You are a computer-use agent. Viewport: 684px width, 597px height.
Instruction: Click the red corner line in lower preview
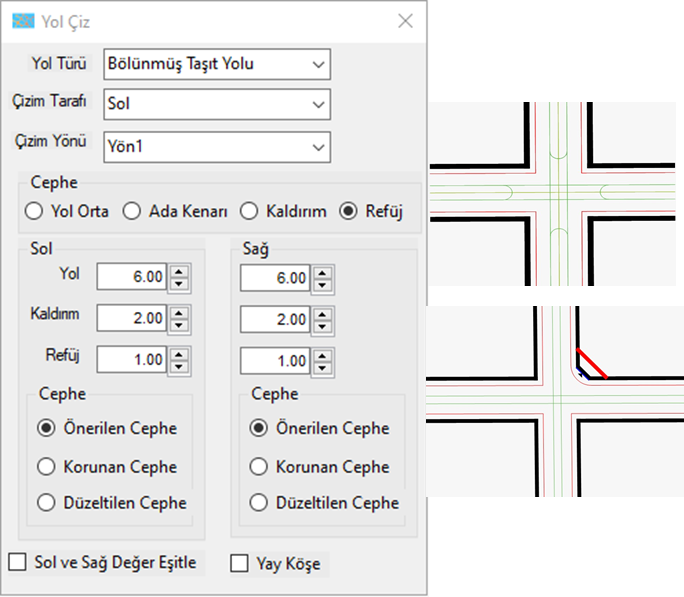592,363
